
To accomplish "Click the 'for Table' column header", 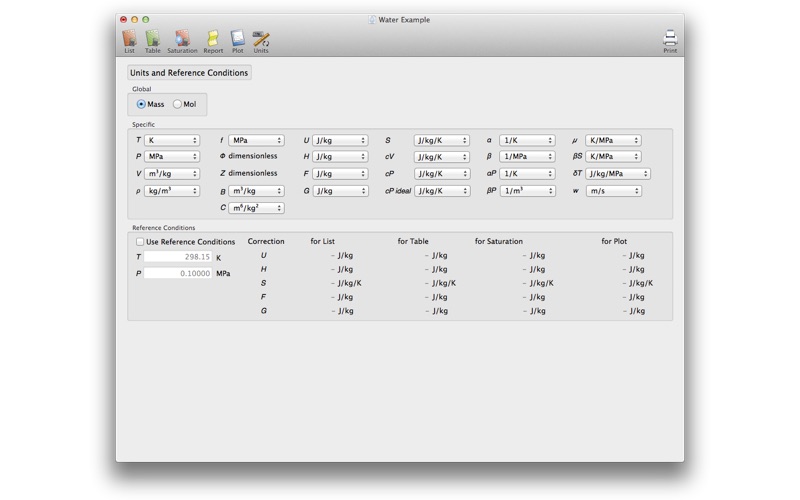I will 413,241.
